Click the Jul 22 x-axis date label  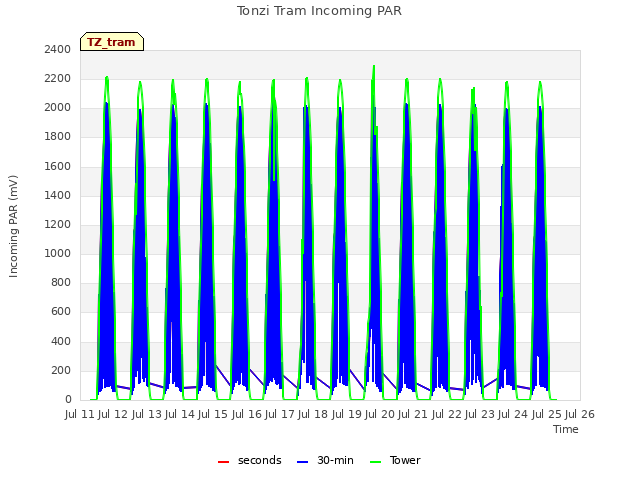click(447, 414)
